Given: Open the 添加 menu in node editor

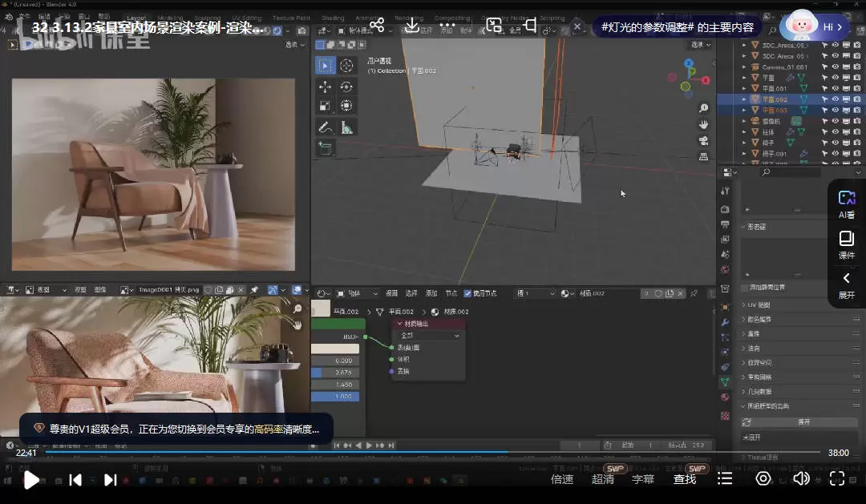Looking at the screenshot, I should pos(431,293).
